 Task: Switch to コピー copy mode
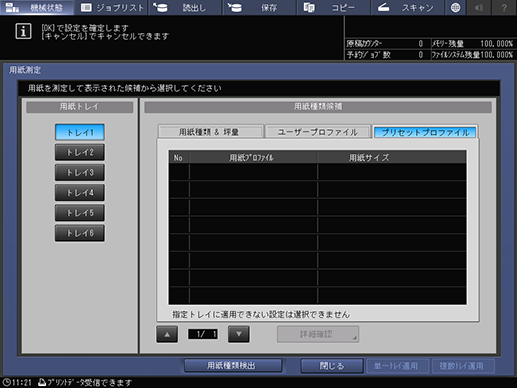click(333, 7)
